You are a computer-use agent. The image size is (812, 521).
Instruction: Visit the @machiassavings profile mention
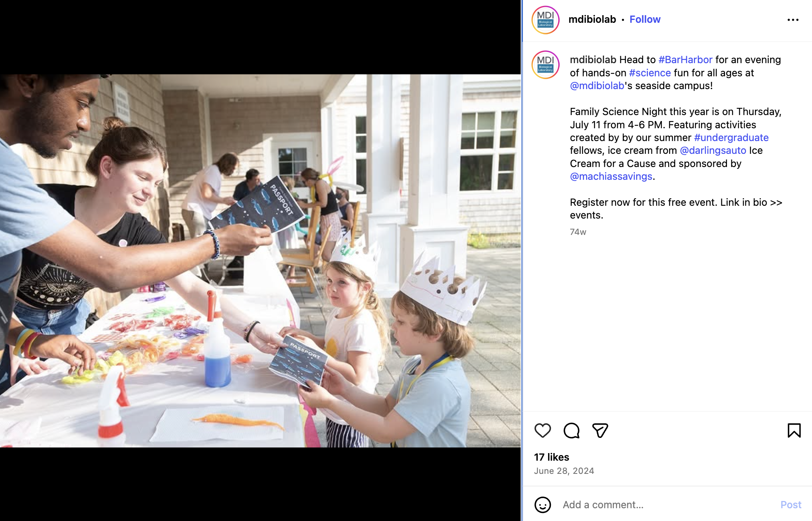coord(611,176)
